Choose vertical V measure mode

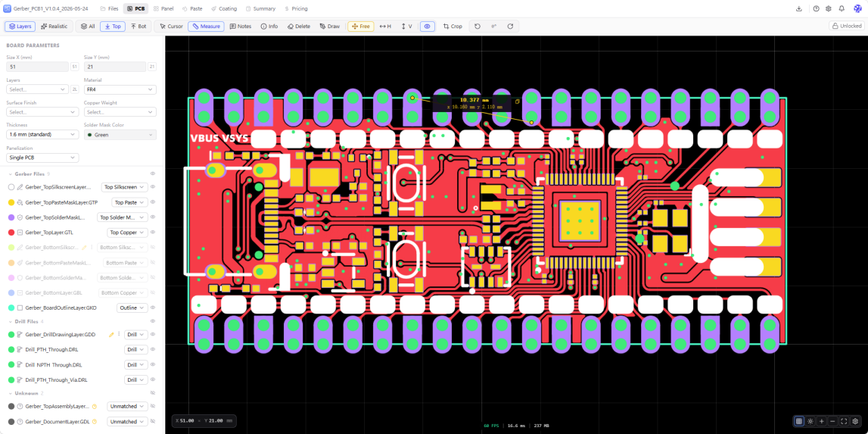click(406, 26)
